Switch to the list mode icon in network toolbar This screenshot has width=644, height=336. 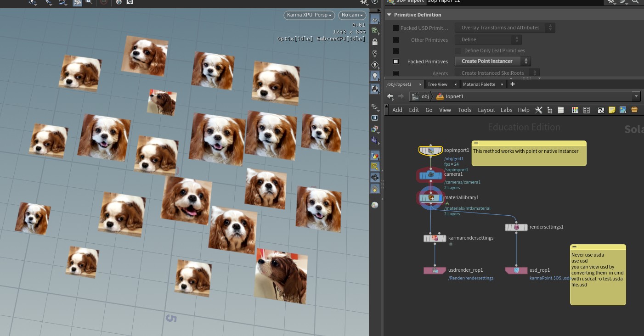coord(560,110)
